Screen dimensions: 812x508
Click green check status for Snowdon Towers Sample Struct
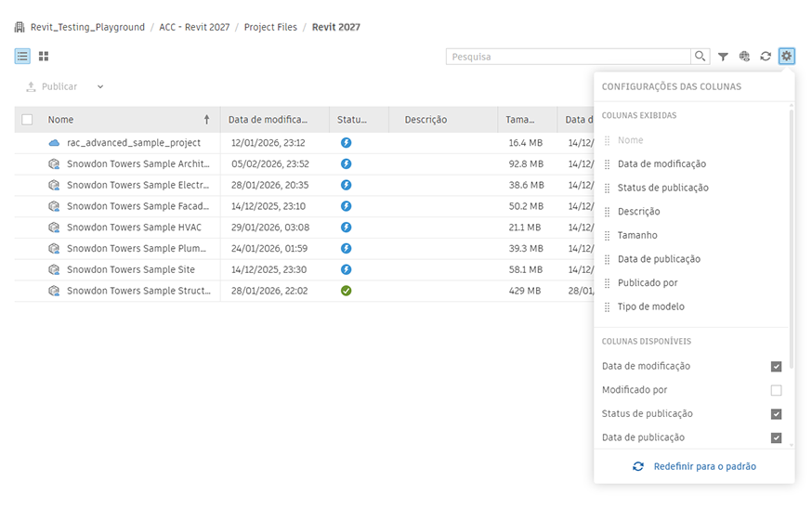click(346, 291)
